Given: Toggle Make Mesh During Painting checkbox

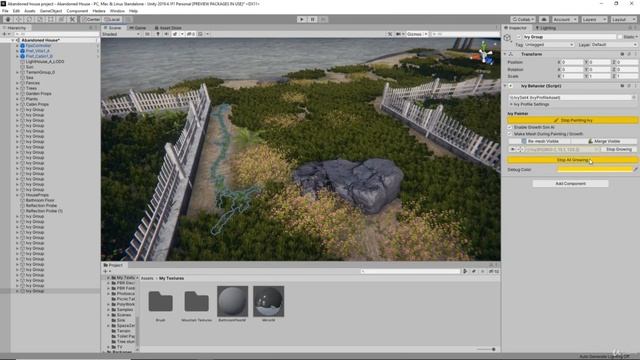Looking at the screenshot, I should [510, 134].
